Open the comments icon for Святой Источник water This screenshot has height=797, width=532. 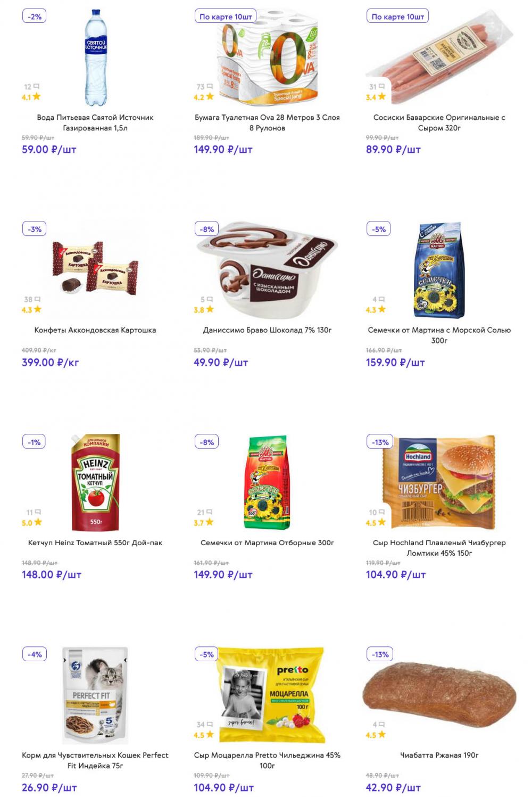point(36,86)
